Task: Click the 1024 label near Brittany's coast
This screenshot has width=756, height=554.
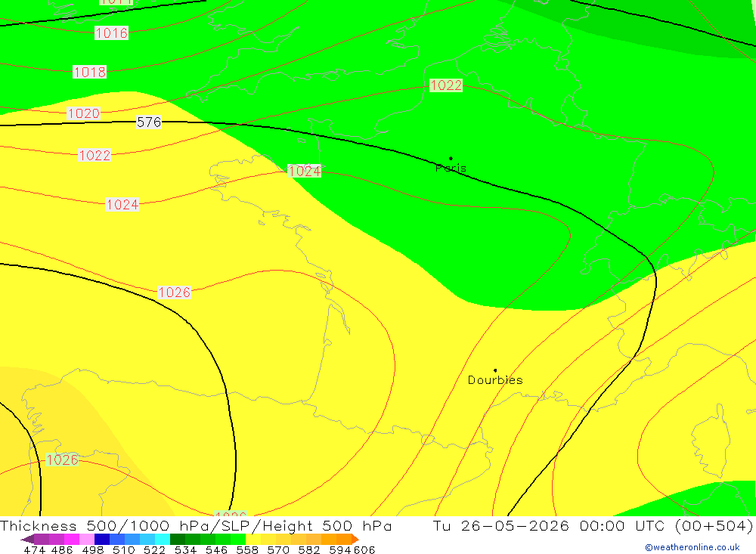Action: pos(304,171)
